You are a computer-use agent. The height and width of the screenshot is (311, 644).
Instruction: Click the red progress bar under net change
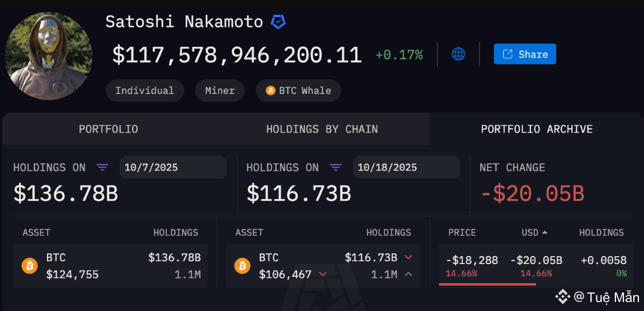487,284
